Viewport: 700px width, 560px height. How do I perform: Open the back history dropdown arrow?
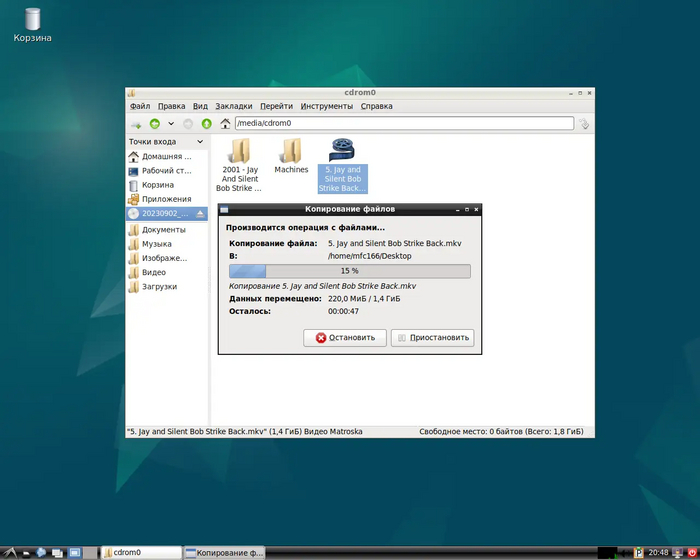[x=171, y=124]
